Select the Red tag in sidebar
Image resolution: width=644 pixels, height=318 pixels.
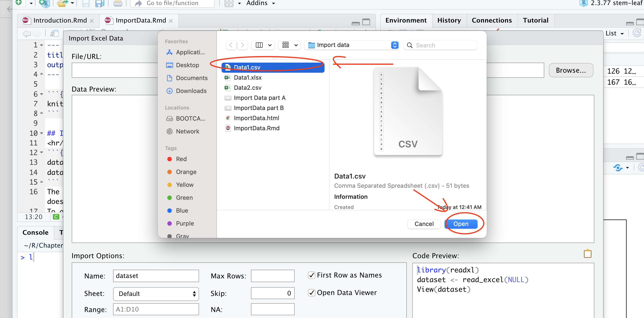click(181, 159)
